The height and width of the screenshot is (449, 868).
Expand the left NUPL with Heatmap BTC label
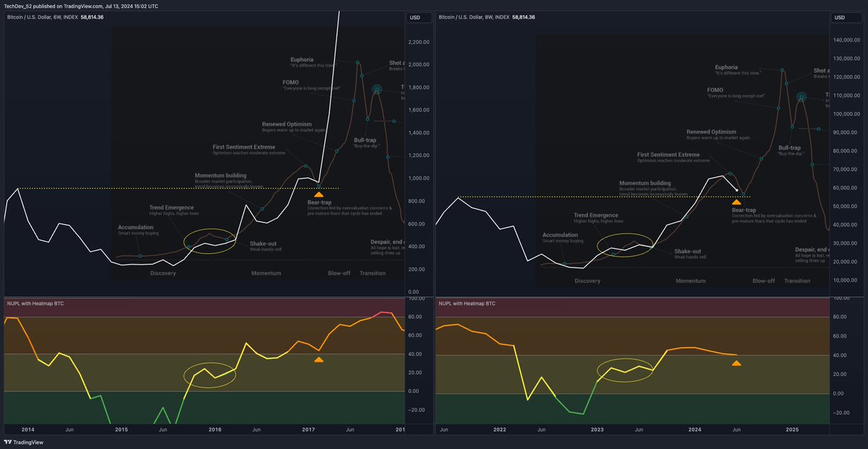[x=35, y=303]
